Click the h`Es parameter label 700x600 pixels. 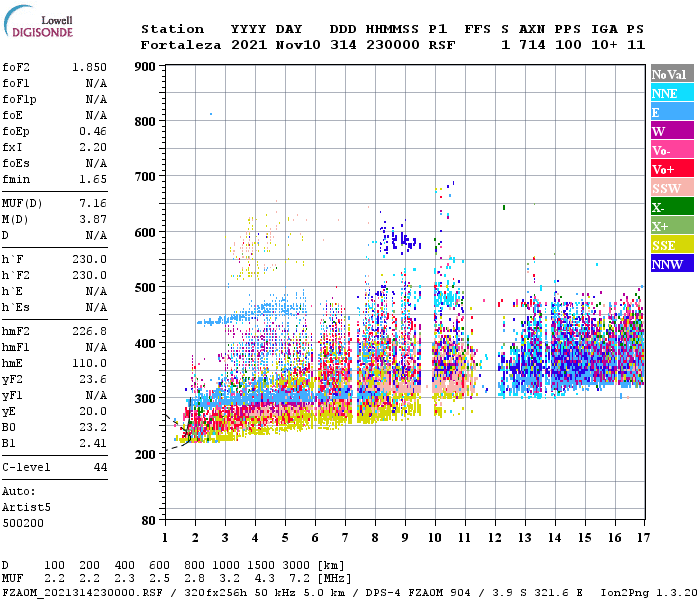[x=16, y=308]
